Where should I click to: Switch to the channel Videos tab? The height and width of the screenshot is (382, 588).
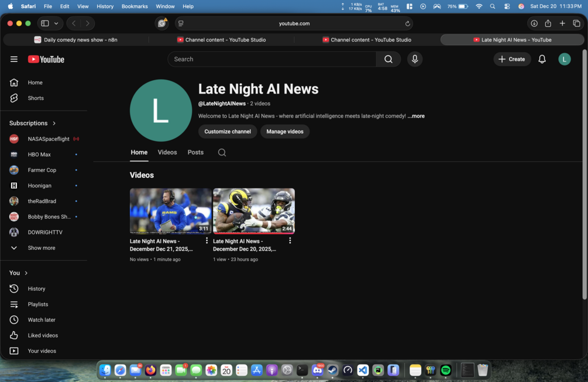point(167,152)
